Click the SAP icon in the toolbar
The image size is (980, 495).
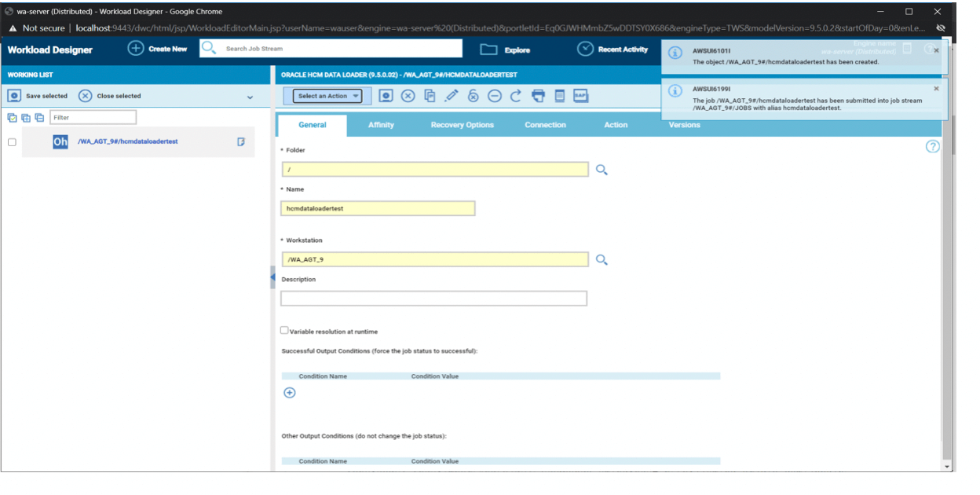[580, 96]
